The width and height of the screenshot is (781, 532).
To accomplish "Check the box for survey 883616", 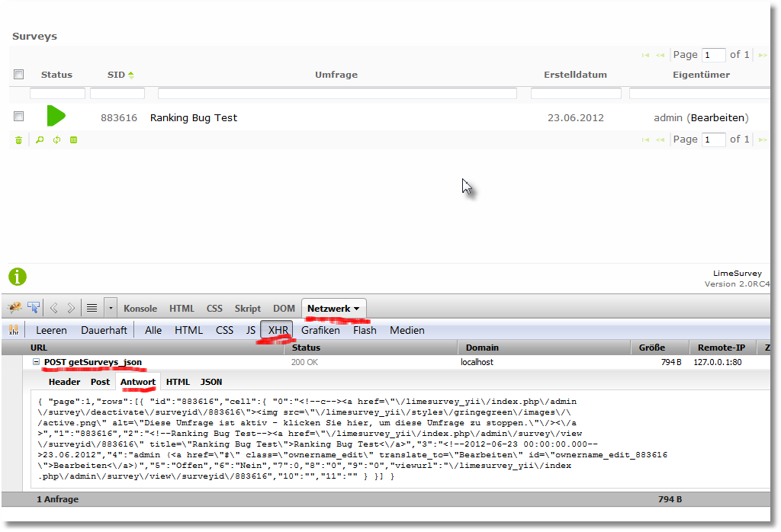I will [19, 117].
